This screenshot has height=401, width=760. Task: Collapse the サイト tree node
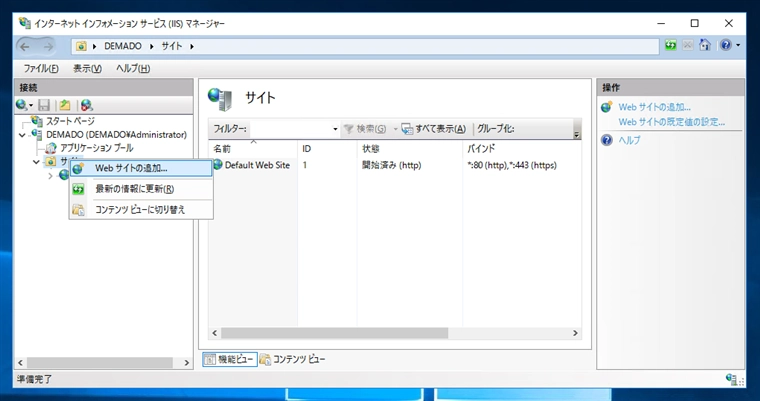(36, 161)
